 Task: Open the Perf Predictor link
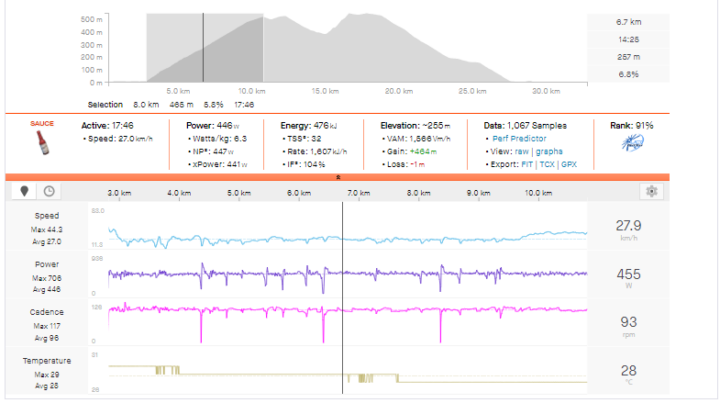coord(520,138)
